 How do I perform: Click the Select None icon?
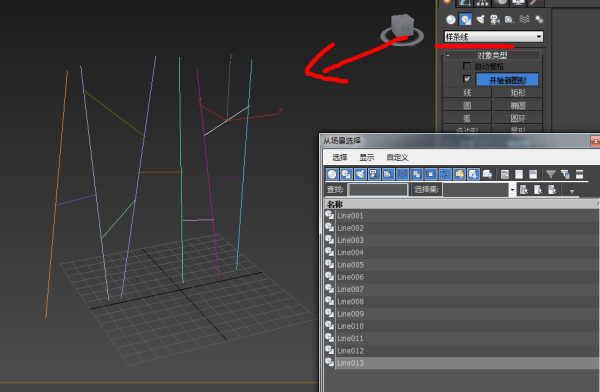click(x=538, y=189)
